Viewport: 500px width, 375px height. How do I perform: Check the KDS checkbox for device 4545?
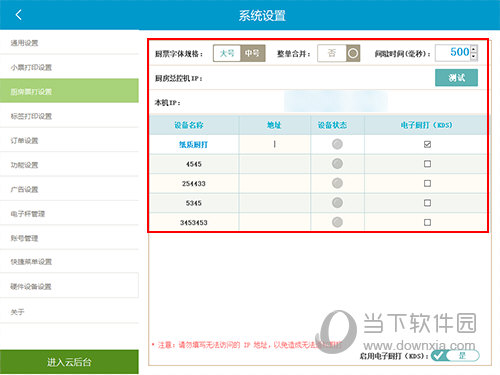click(x=427, y=164)
